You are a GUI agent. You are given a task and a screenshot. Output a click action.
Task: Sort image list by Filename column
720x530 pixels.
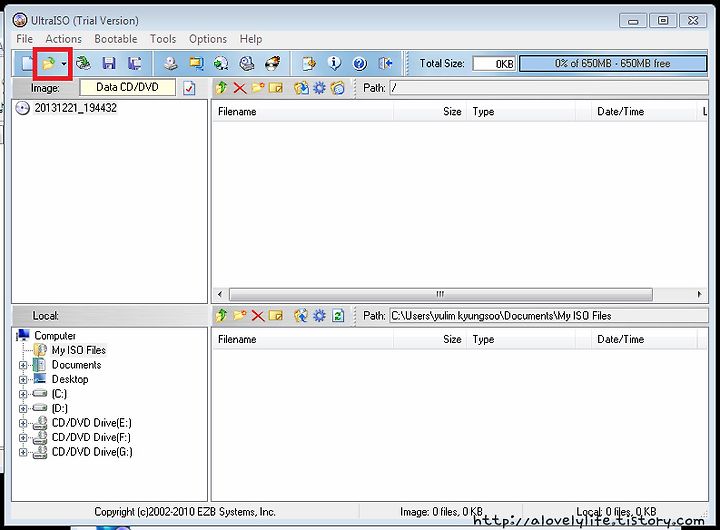[x=303, y=112]
